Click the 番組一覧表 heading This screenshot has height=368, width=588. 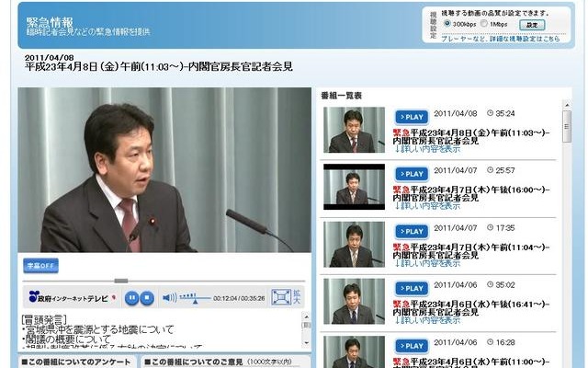(341, 96)
